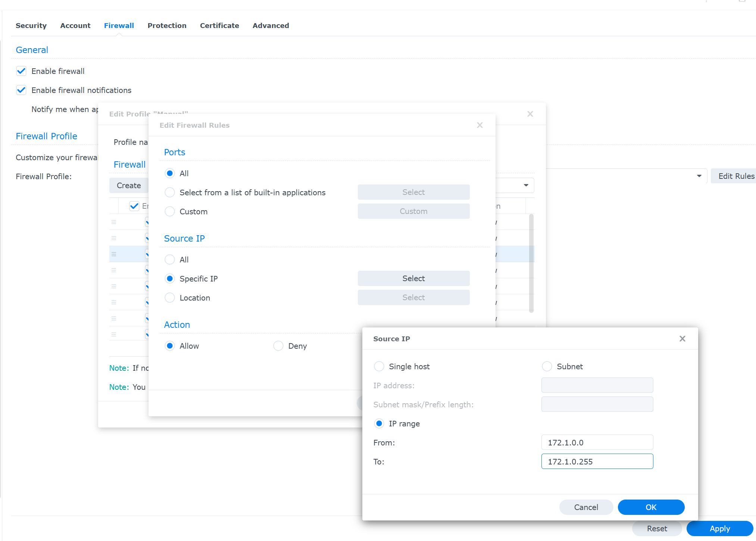This screenshot has width=756, height=541.
Task: Close the Edit Profile window
Action: pyautogui.click(x=530, y=114)
